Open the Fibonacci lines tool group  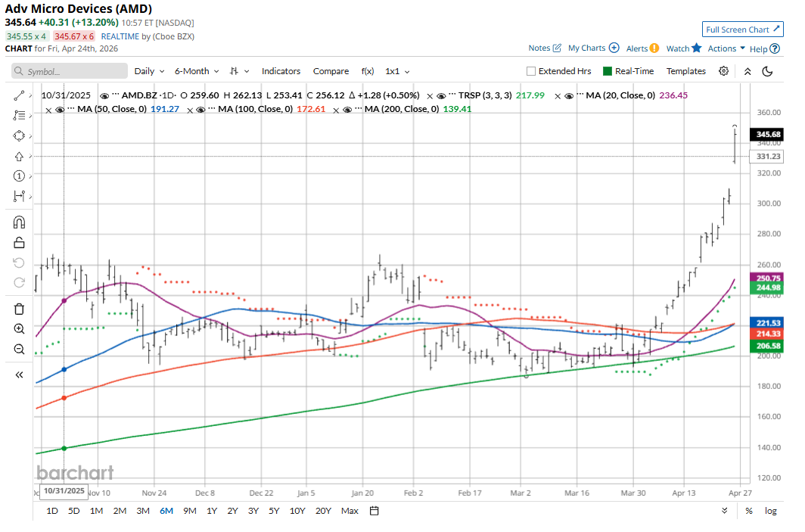click(19, 116)
